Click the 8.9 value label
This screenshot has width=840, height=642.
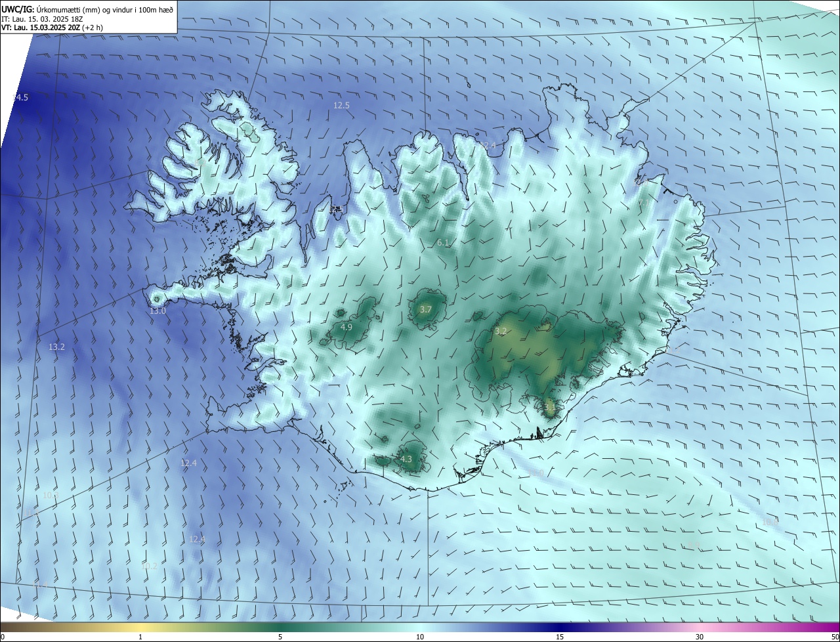(x=692, y=546)
